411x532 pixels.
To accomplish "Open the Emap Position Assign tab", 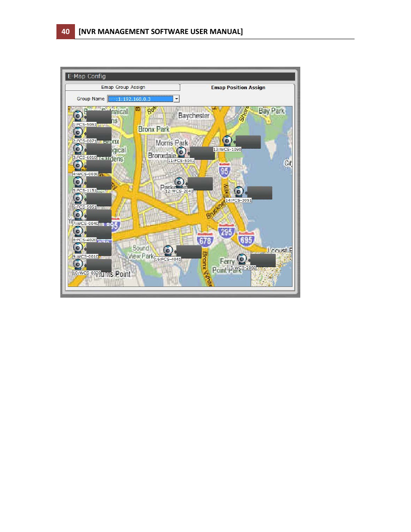I will 238,87.
